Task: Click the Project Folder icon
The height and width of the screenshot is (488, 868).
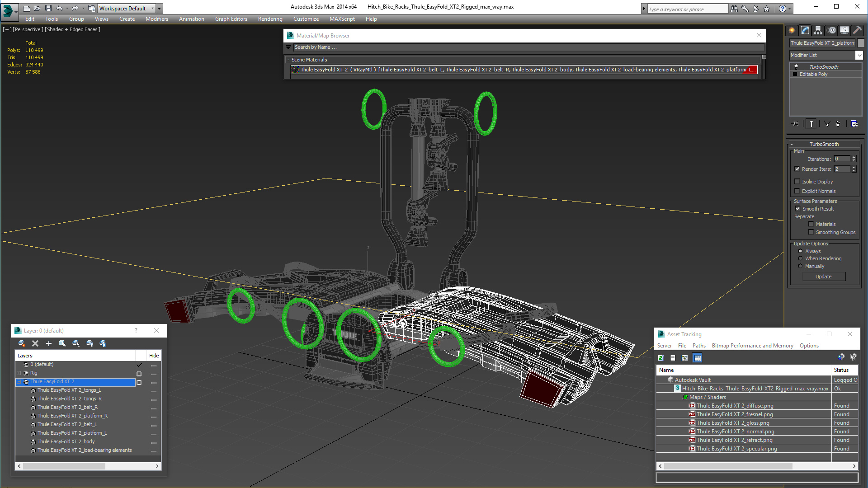Action: click(x=92, y=8)
